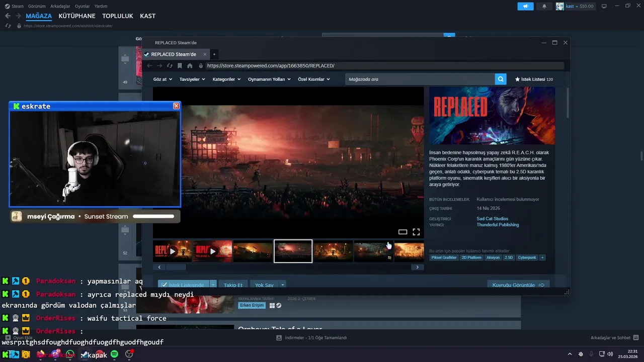Open the third thumbnail in the media strip
The image size is (644, 362).
[253, 251]
